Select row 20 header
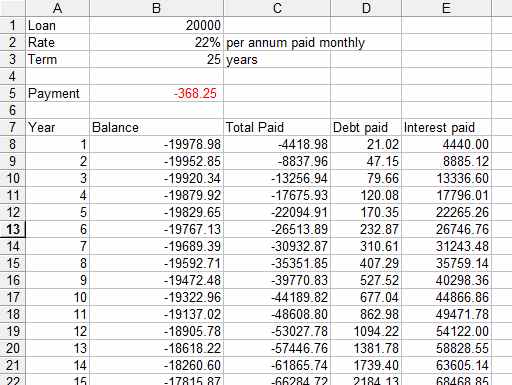Viewport: 512px width, 385px height. pyautogui.click(x=13, y=348)
